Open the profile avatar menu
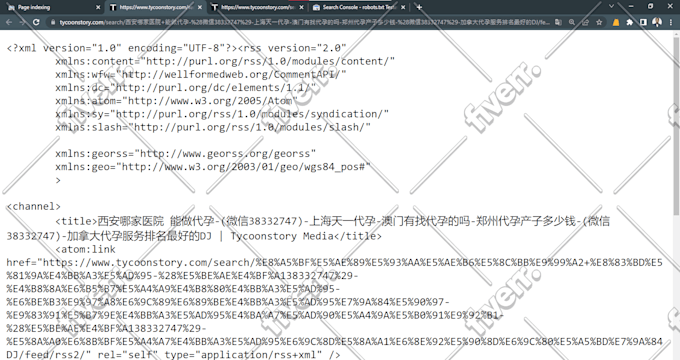This screenshot has height=360, width=680. pos(657,22)
